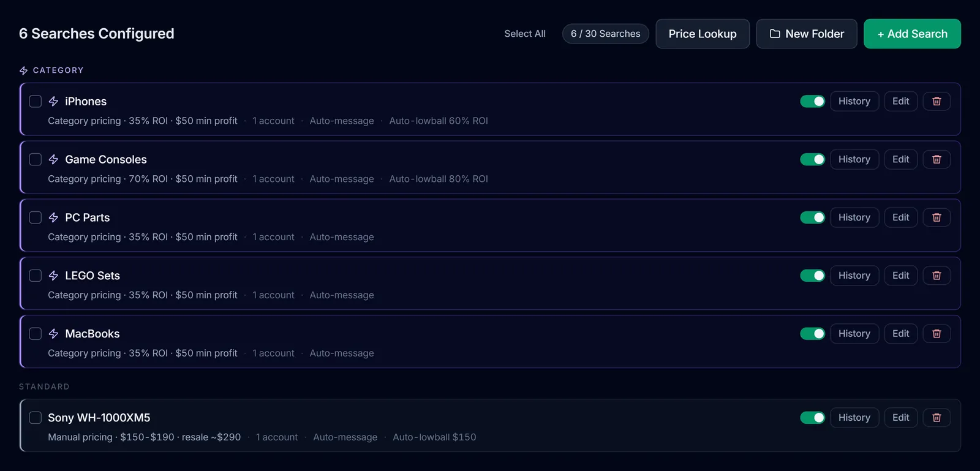Tick the iPhones checkbox

coord(36,101)
